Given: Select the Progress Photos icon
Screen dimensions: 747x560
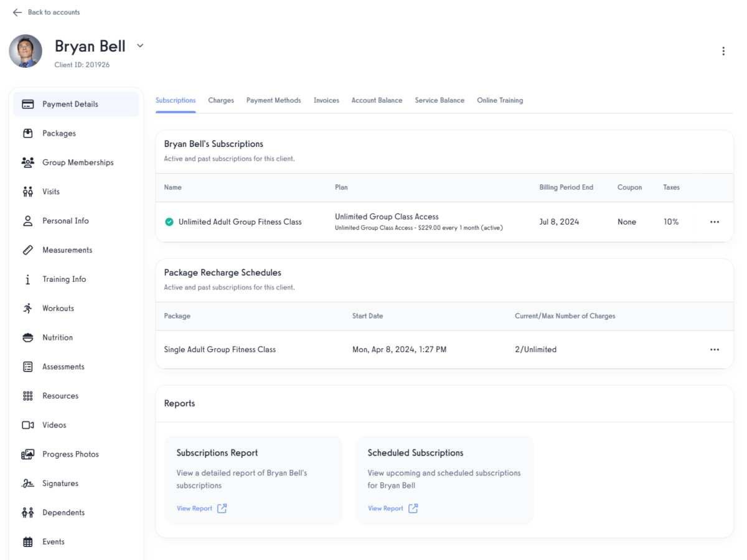Looking at the screenshot, I should [27, 454].
